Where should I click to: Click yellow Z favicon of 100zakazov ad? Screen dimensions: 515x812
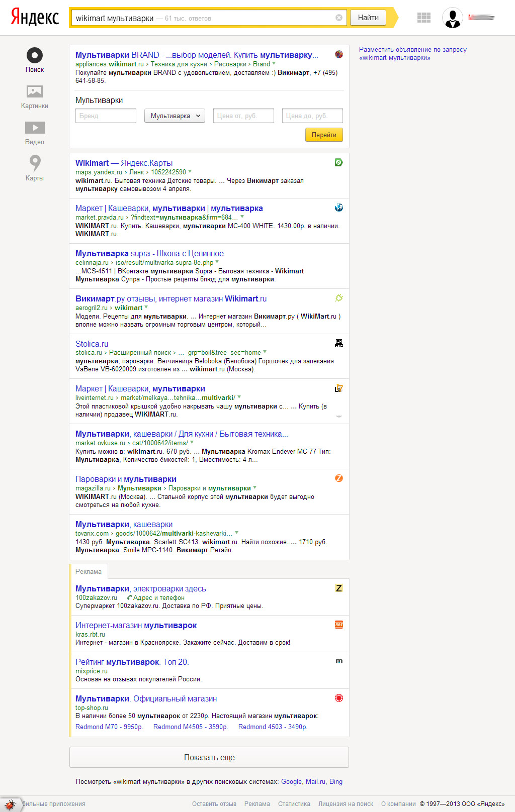click(x=339, y=588)
